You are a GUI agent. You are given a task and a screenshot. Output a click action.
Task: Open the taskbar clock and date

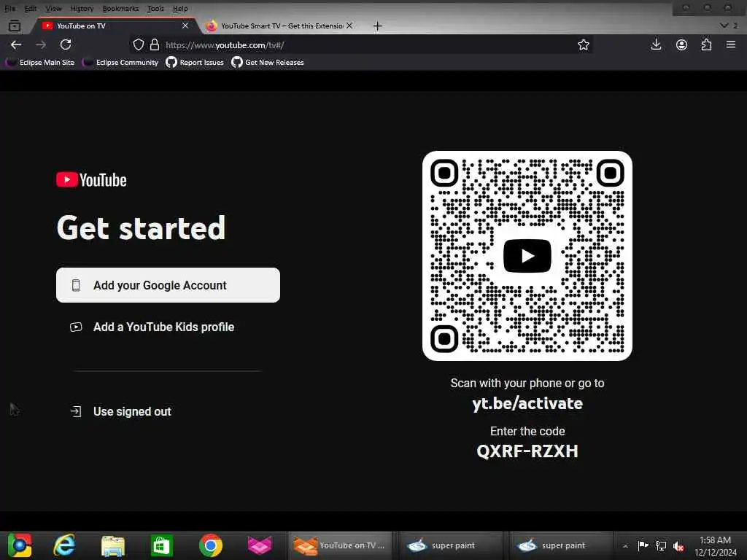click(715, 546)
